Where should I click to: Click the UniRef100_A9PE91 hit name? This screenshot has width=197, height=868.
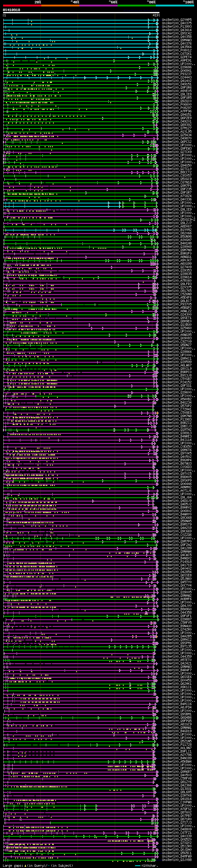click(177, 61)
